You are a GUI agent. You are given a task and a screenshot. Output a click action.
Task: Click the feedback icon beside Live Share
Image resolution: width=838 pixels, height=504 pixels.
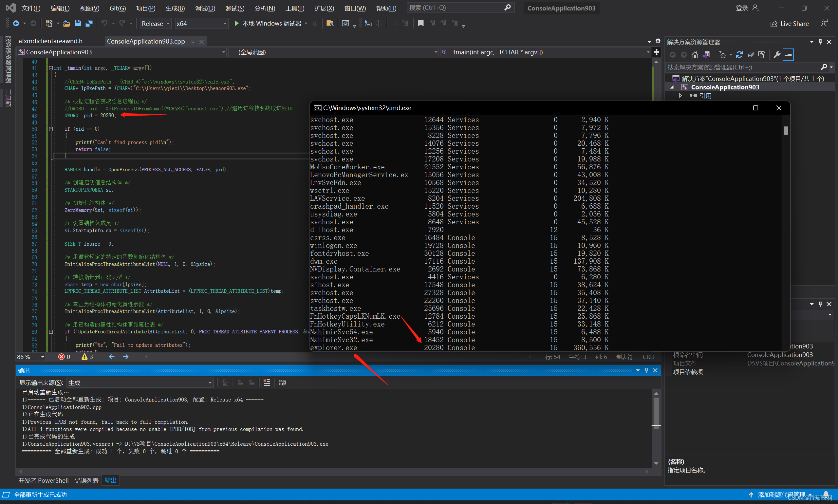coord(825,23)
